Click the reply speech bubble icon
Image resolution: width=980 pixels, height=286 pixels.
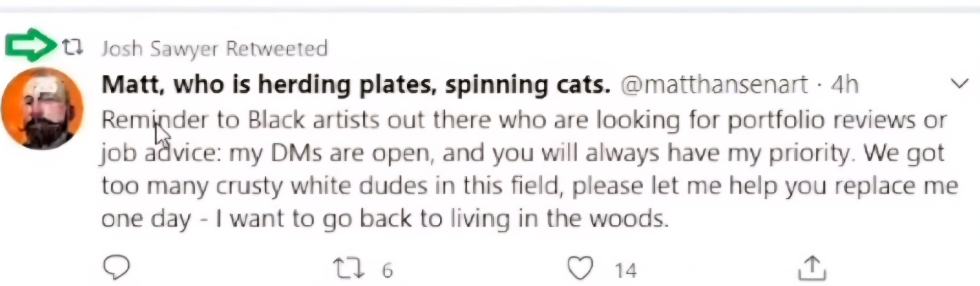pos(117,268)
